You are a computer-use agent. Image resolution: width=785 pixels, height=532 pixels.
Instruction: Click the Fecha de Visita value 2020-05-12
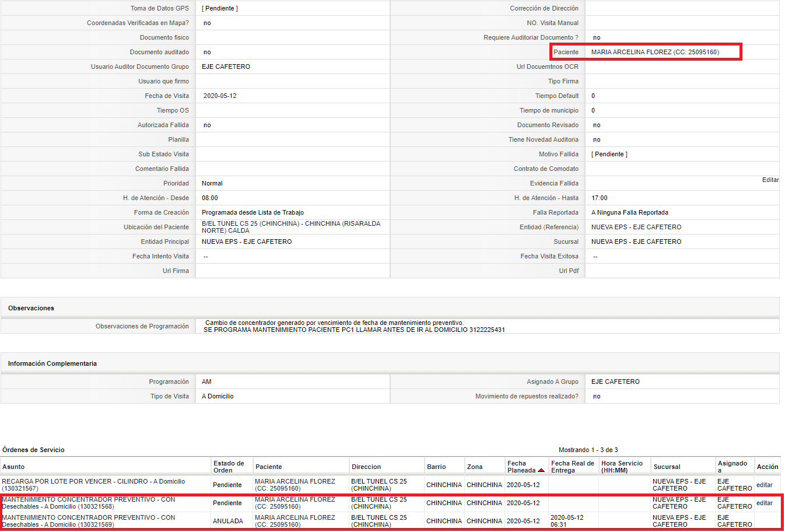pyautogui.click(x=220, y=96)
